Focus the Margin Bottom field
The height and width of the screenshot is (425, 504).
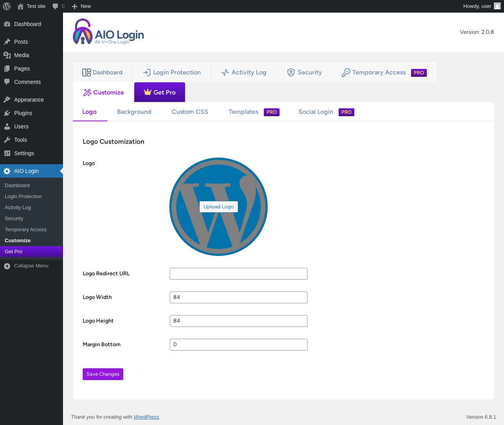point(239,345)
